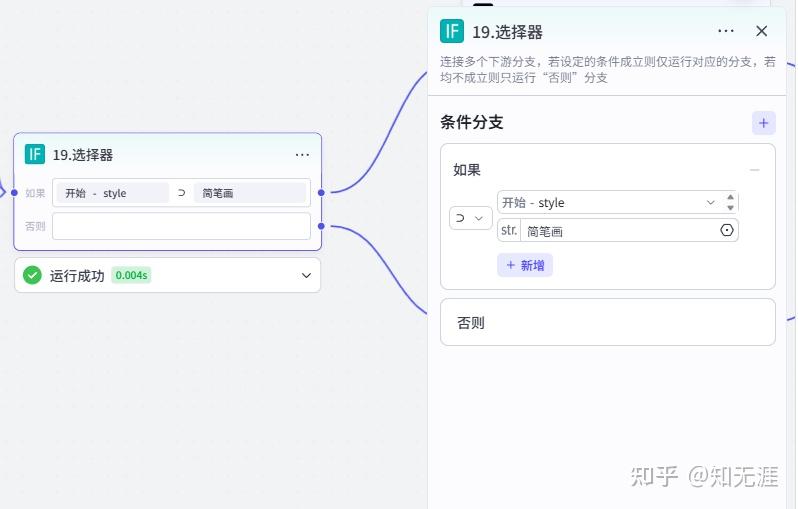
Task: Open the three-dot menu in the side panel
Action: point(726,31)
